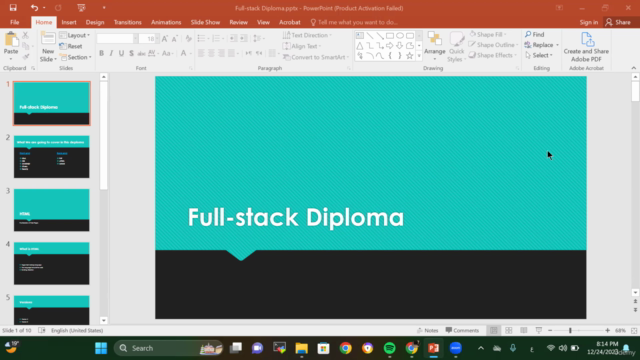Open Windows Start menu
The height and width of the screenshot is (360, 640).
[101, 348]
